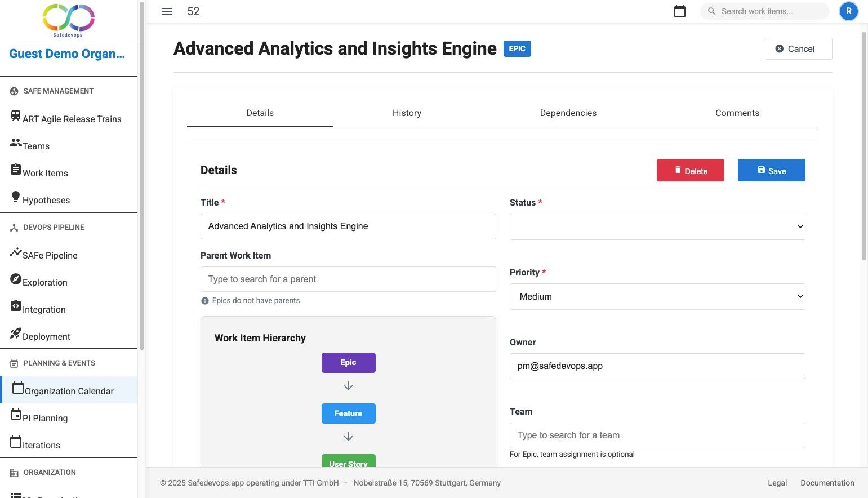Viewport: 868px width, 498px height.
Task: Click the PLANNING & EVENTS section icon
Action: click(x=14, y=364)
